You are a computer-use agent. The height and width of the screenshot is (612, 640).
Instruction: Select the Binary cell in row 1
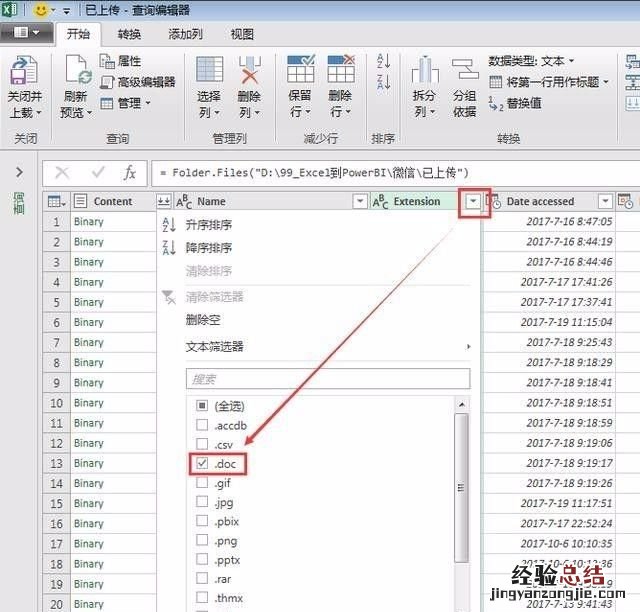tap(113, 222)
